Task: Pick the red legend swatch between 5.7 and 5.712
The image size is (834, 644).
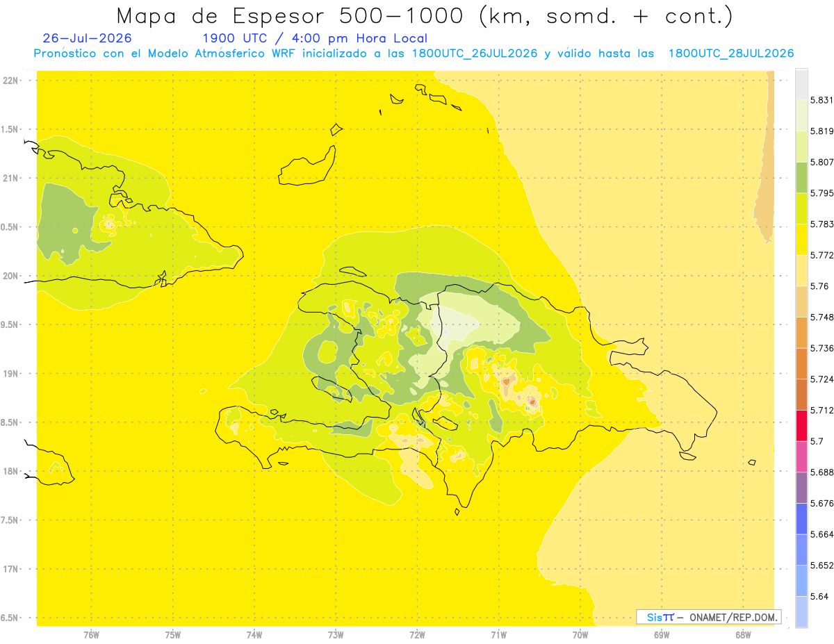Action: coord(801,425)
